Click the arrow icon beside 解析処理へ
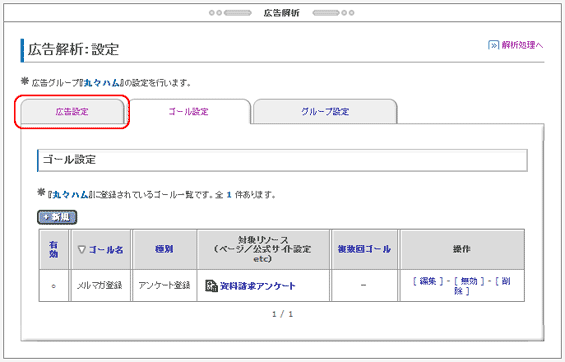 click(493, 45)
